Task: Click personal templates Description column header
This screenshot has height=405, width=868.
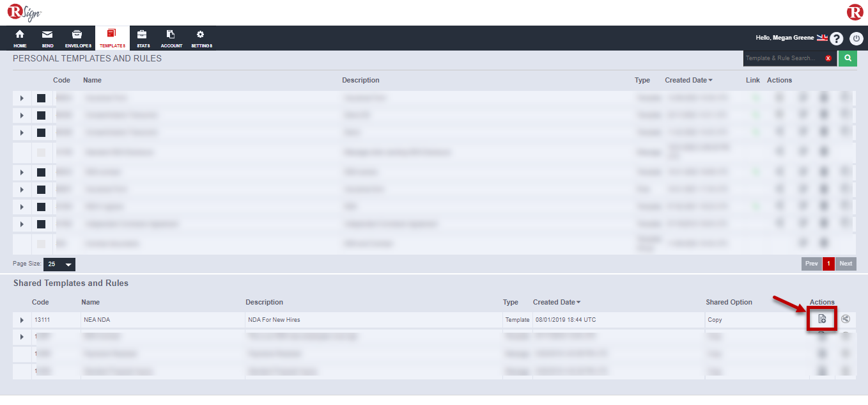Action: pos(360,80)
